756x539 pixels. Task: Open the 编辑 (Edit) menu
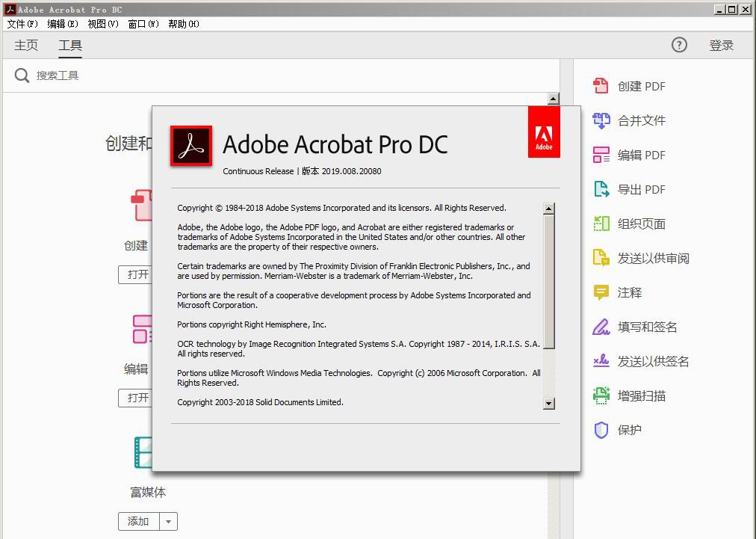click(63, 24)
